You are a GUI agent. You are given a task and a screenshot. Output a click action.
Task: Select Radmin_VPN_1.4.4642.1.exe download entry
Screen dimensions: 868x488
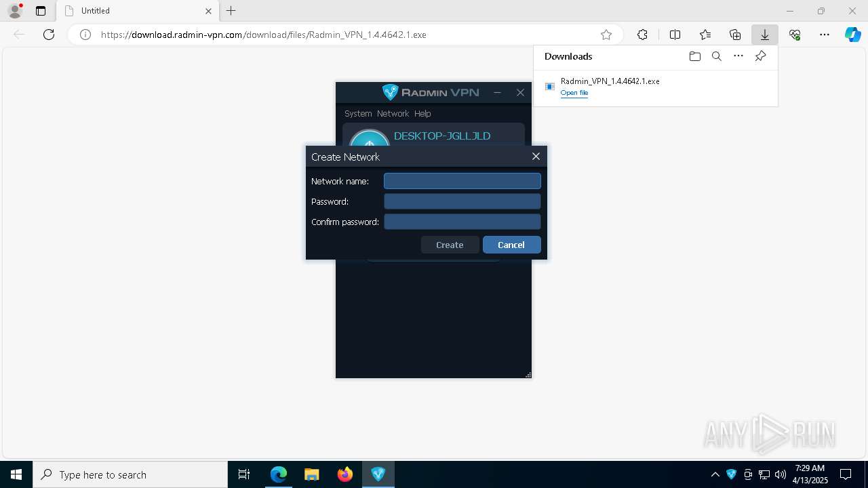click(656, 86)
